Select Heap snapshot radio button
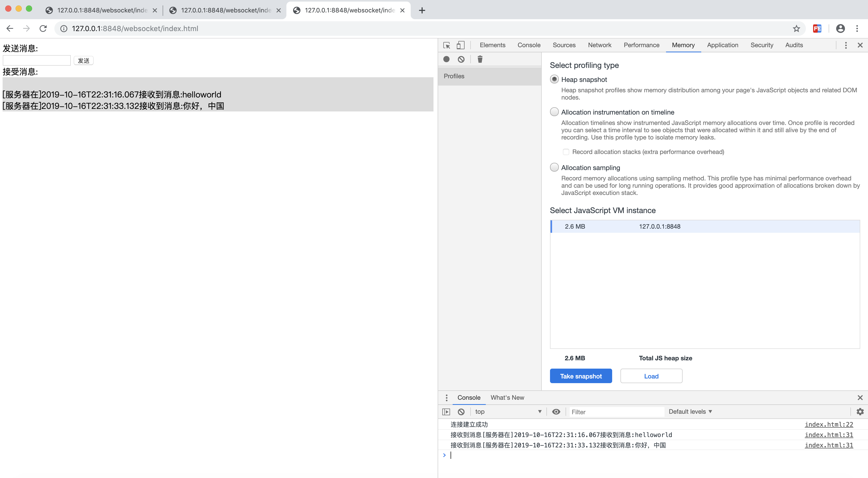The height and width of the screenshot is (478, 868). pyautogui.click(x=554, y=79)
